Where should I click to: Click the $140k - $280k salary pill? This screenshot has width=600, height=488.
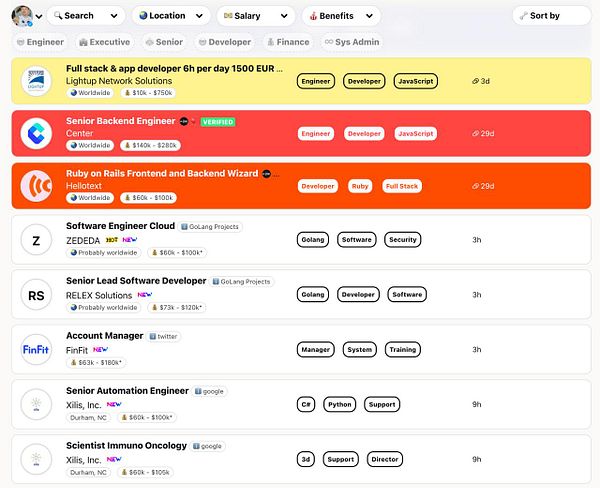tap(150, 145)
